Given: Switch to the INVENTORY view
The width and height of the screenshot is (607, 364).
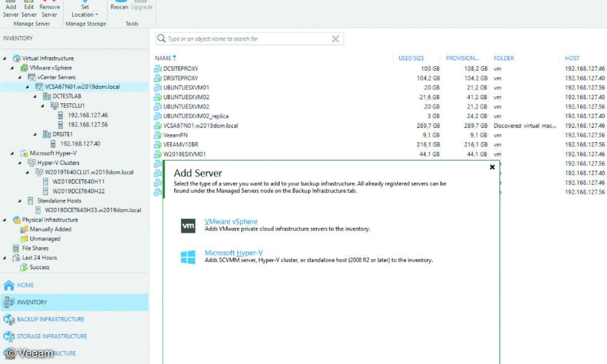Looking at the screenshot, I should [x=74, y=302].
